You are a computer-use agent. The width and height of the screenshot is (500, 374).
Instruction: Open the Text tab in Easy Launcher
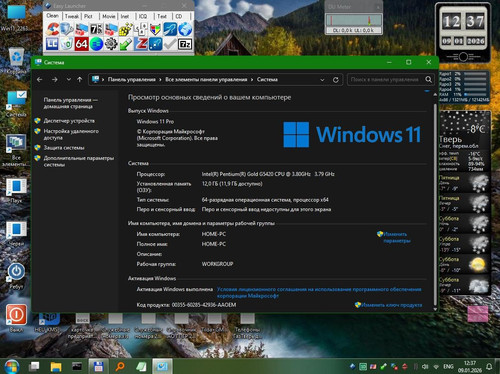tap(162, 16)
